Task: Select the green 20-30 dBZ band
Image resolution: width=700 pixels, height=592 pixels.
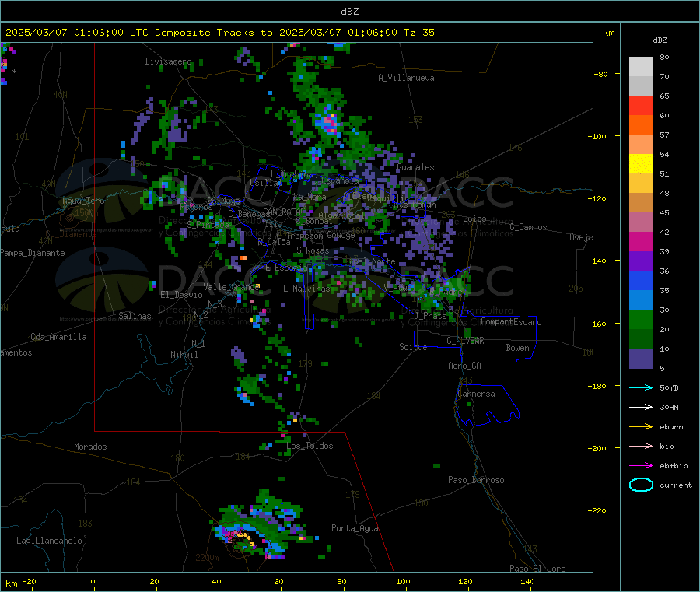Action: click(641, 319)
